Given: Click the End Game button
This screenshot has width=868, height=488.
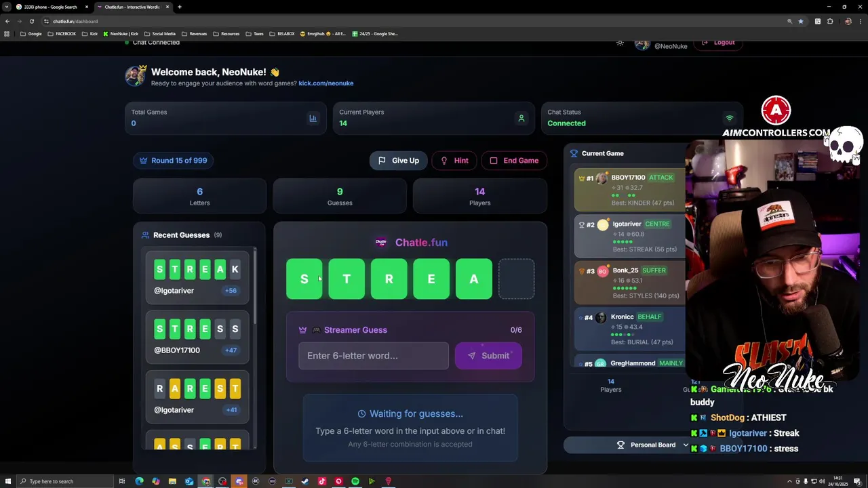Looking at the screenshot, I should [x=515, y=161].
